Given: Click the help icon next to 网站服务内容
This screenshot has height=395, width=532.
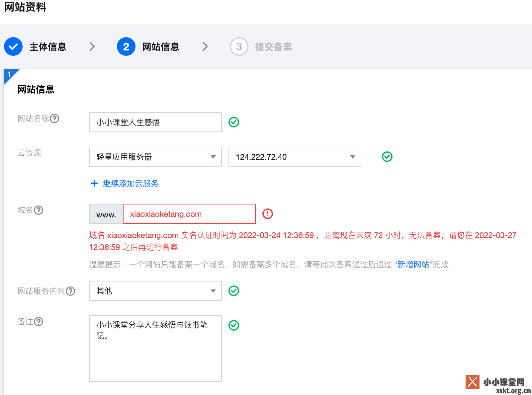Looking at the screenshot, I should click(70, 291).
